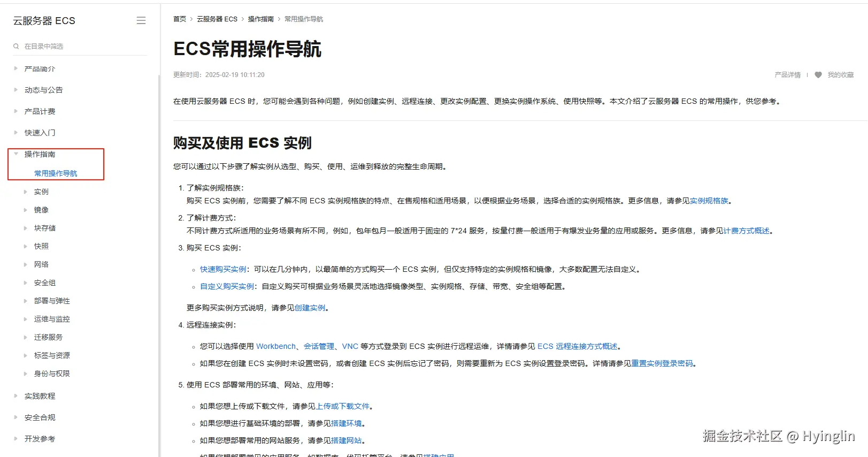Image resolution: width=868 pixels, height=457 pixels.
Task: Open the 开发参考 sidebar item
Action: 40,439
